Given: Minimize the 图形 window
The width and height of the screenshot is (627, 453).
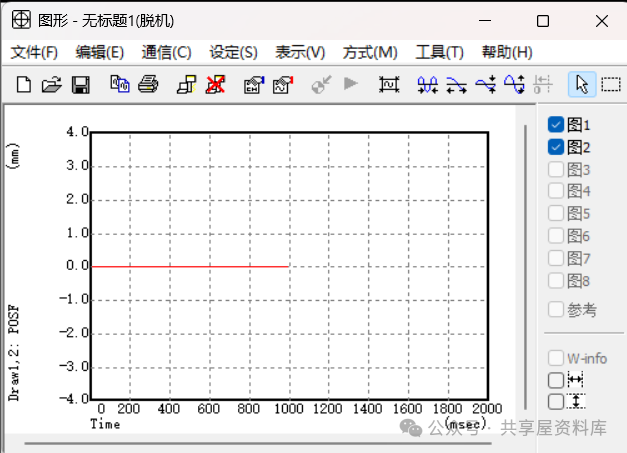Looking at the screenshot, I should [x=485, y=20].
